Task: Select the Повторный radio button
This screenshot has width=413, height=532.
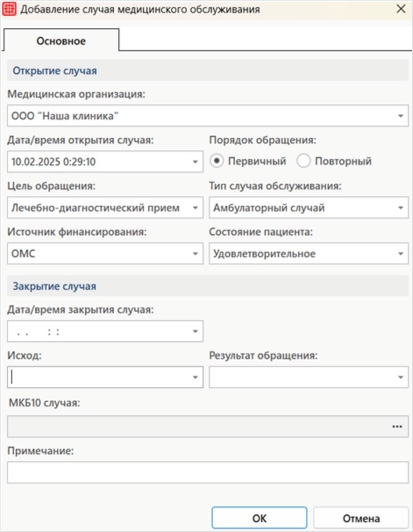Action: coord(304,161)
